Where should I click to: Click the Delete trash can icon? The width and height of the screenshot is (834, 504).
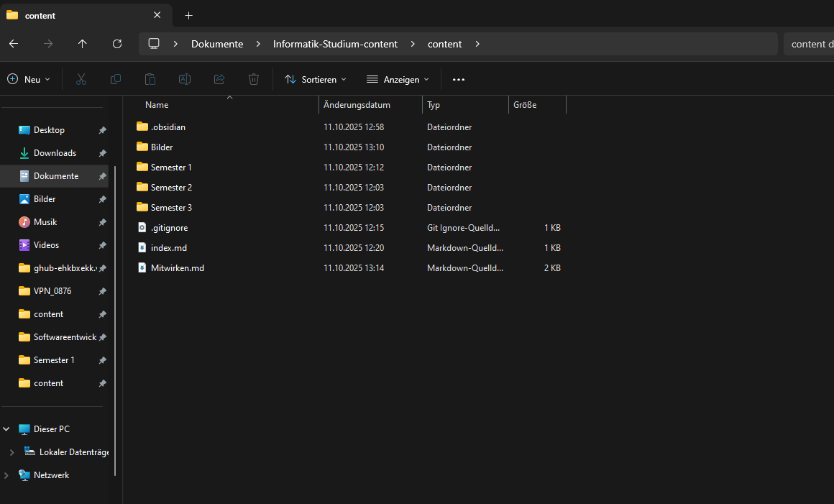254,79
